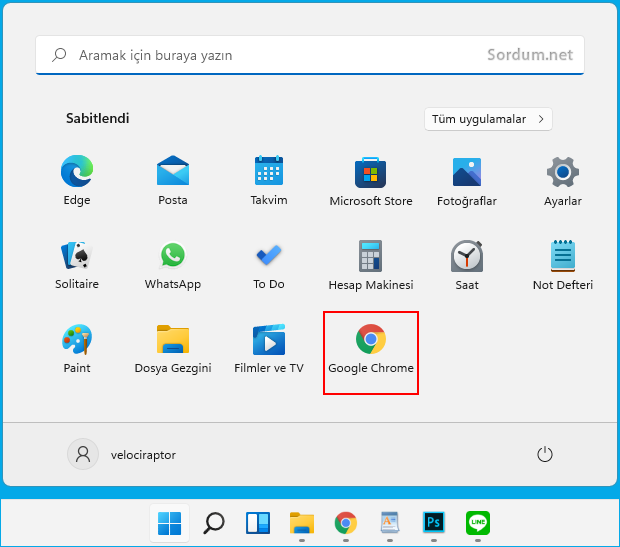Open the velociraptor user account menu
The image size is (620, 547).
[x=122, y=454]
